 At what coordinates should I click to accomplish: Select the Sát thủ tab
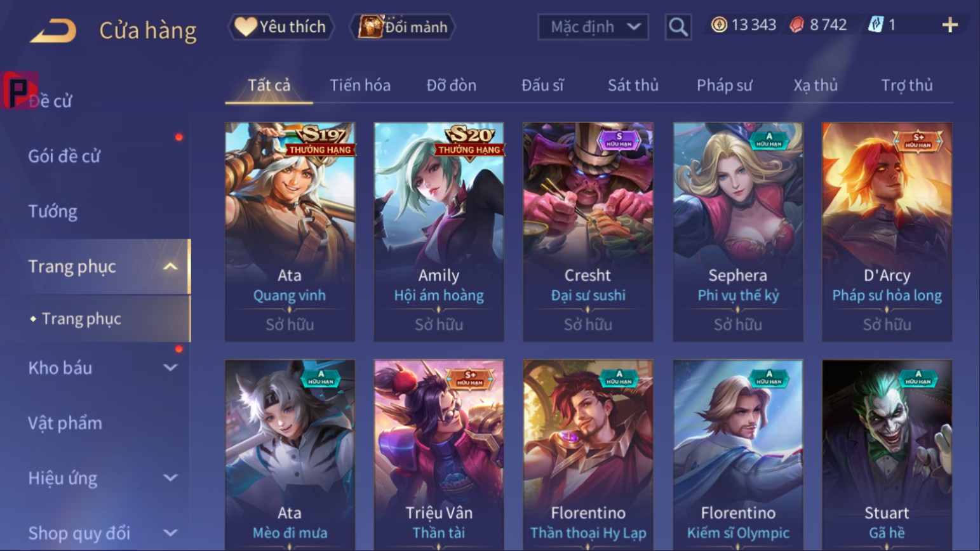pos(633,85)
